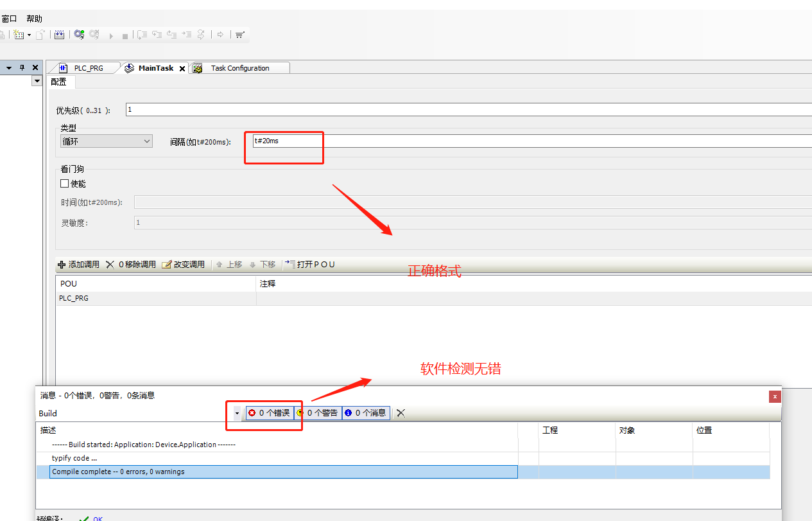This screenshot has height=521, width=812.
Task: Pin the left side panel with the pushpin
Action: point(22,67)
